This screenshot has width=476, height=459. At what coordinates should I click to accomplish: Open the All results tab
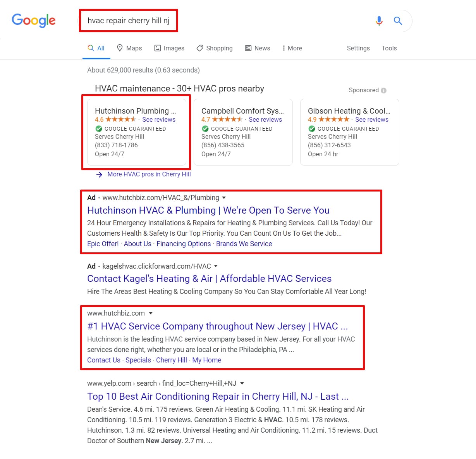click(96, 48)
